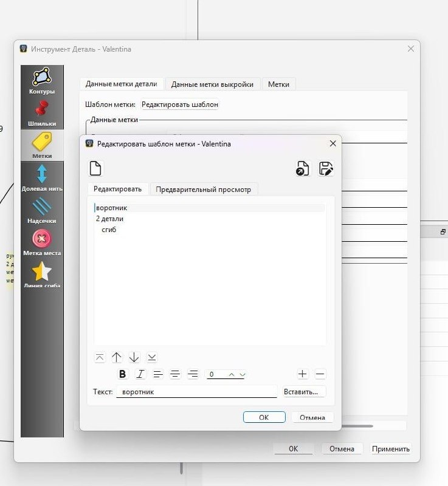The width and height of the screenshot is (448, 486).
Task: Click the Редактировать шаблон button
Action: coord(180,104)
